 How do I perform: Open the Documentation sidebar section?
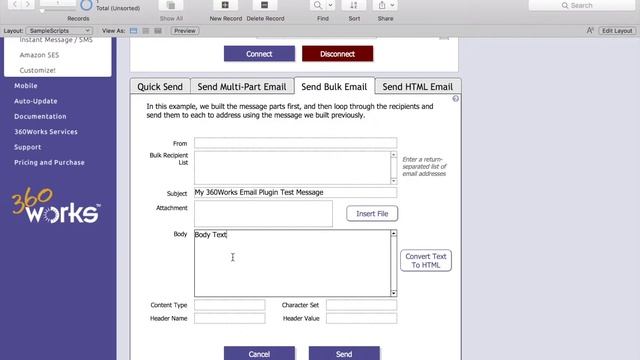pyautogui.click(x=40, y=116)
